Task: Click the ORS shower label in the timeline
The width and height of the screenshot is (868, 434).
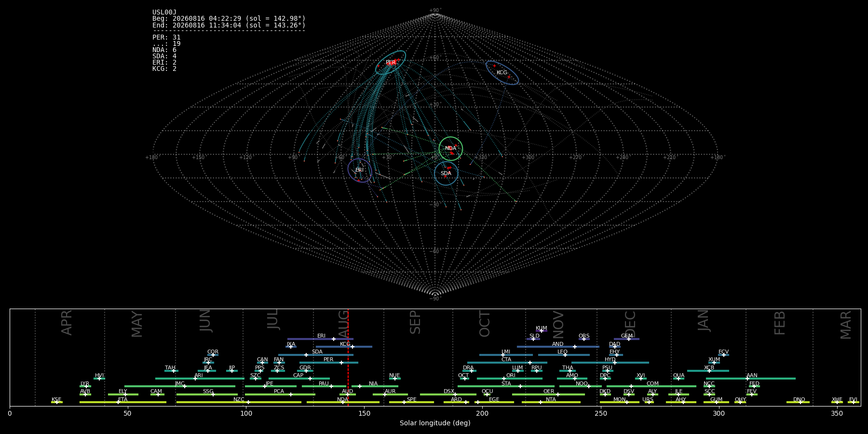Action: tap(584, 336)
